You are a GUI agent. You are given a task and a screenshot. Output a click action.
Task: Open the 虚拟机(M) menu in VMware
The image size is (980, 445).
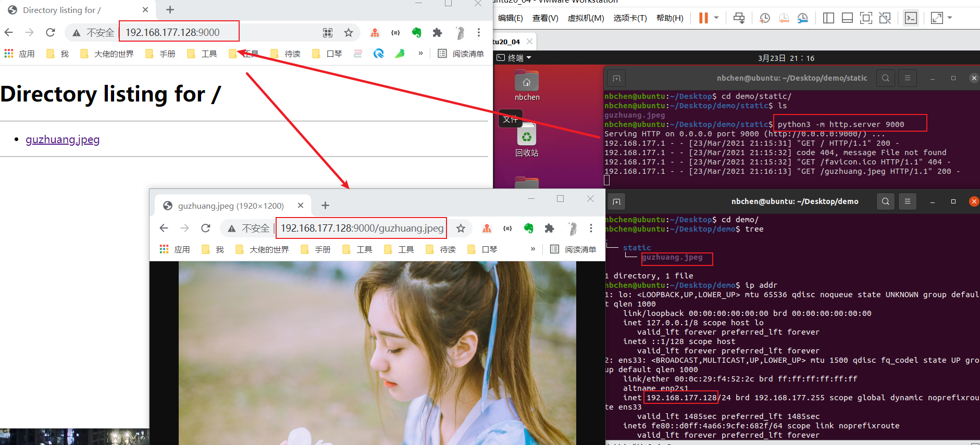point(586,18)
